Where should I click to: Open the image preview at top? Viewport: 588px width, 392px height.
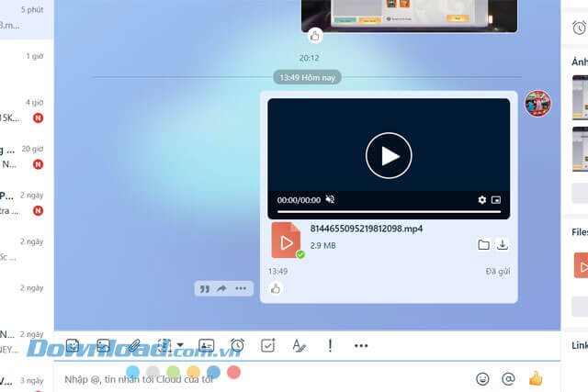409,16
